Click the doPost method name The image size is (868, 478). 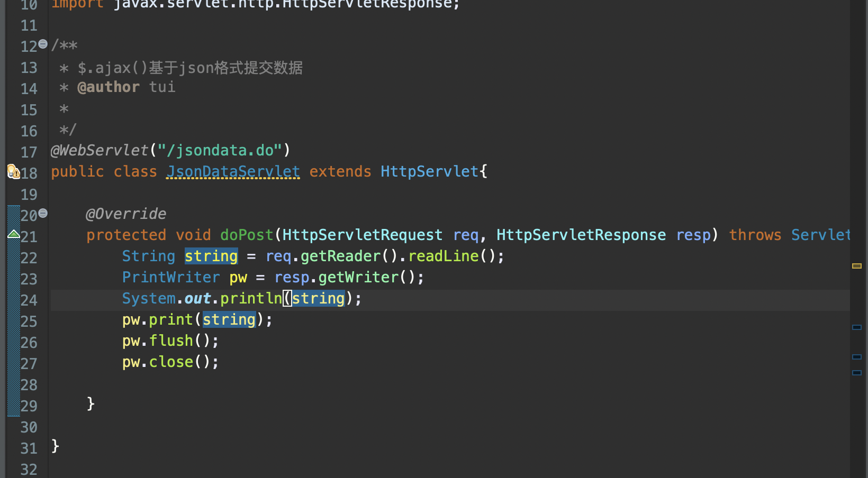point(247,235)
